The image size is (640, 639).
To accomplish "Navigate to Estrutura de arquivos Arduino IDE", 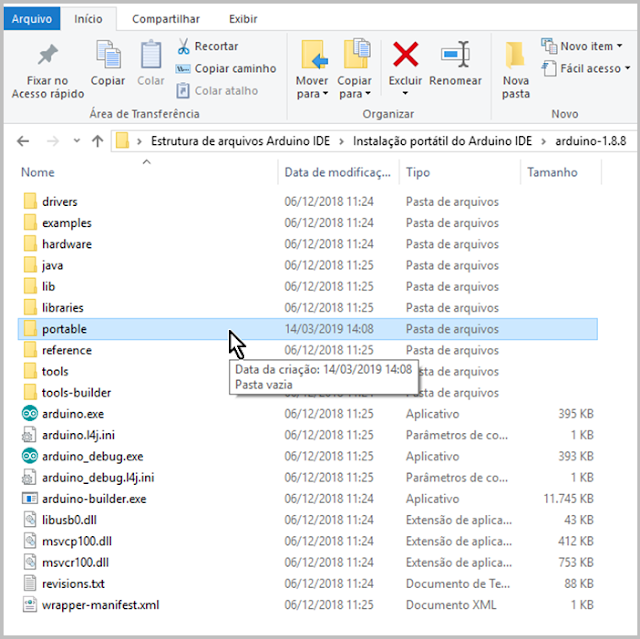I will (240, 141).
